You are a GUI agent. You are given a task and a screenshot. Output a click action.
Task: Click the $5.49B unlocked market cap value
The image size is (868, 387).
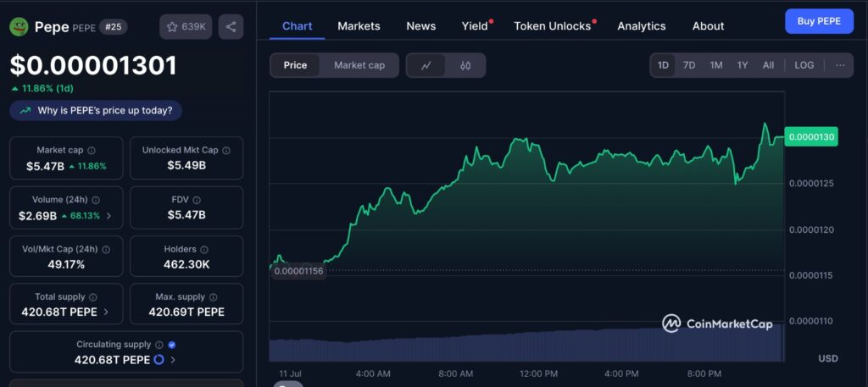[x=186, y=165]
